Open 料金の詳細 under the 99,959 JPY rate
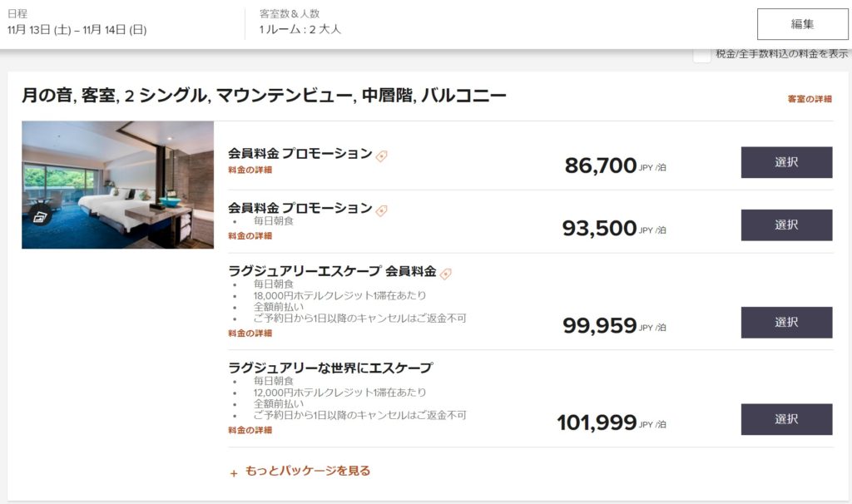 (x=250, y=334)
